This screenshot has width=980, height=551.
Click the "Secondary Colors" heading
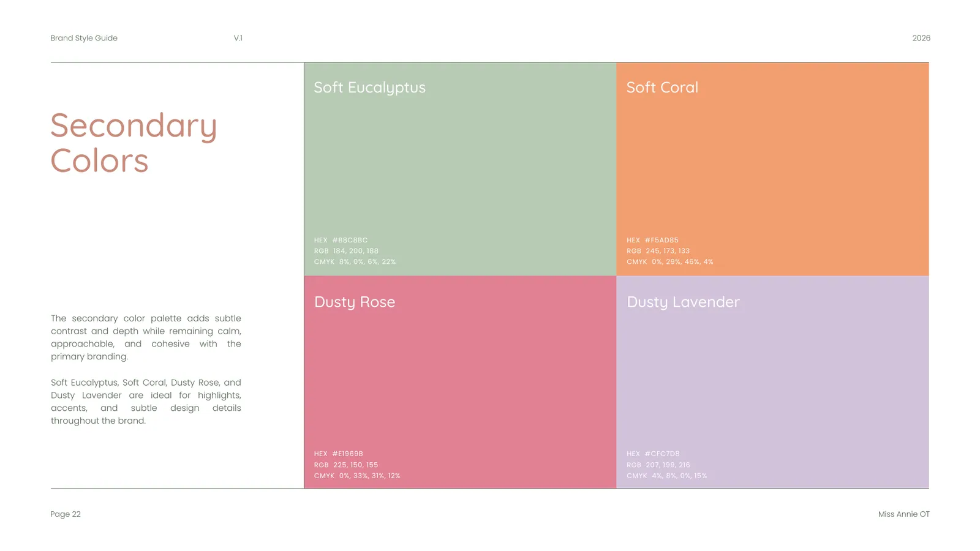click(x=134, y=143)
